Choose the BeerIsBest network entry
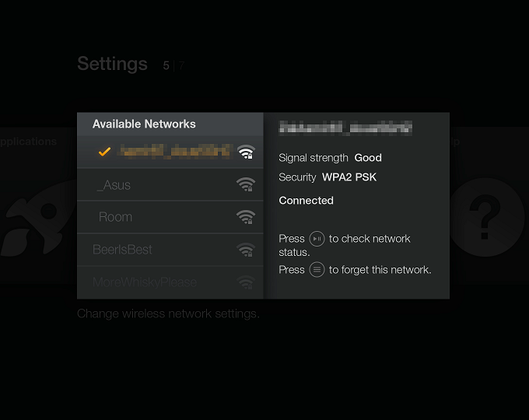The image size is (529, 420). pyautogui.click(x=170, y=250)
